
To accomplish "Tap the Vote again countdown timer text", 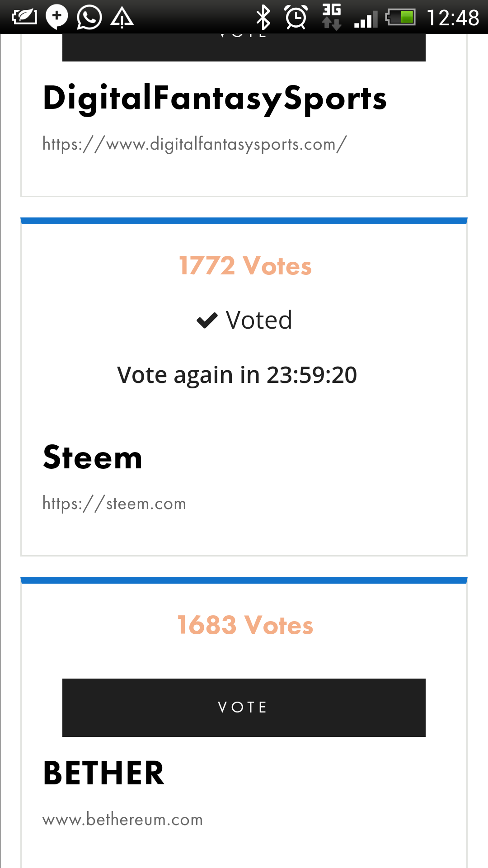I will coord(237,375).
